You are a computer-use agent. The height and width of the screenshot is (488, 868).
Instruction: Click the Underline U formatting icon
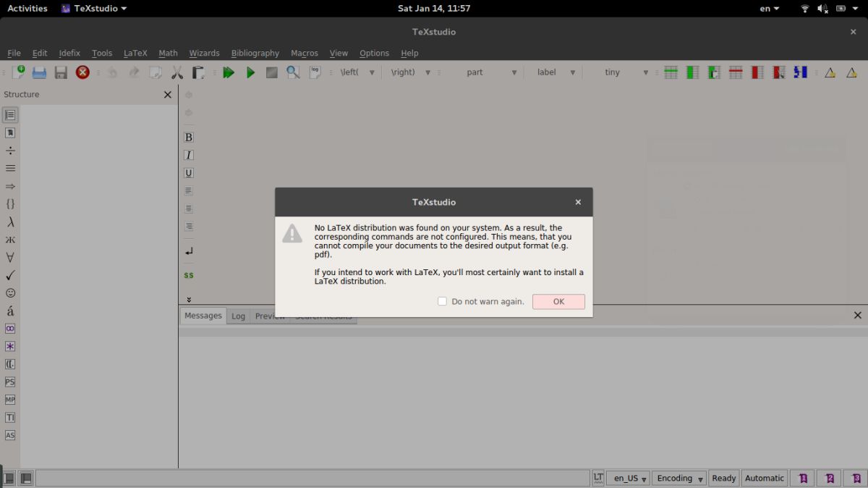189,173
